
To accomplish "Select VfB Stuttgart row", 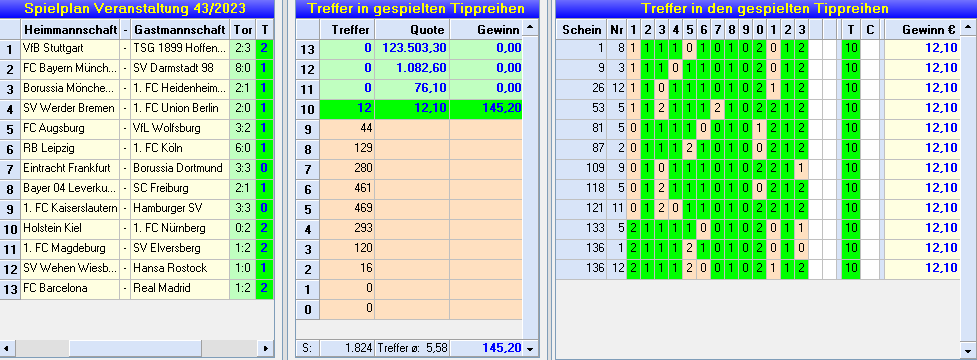I will pyautogui.click(x=137, y=49).
